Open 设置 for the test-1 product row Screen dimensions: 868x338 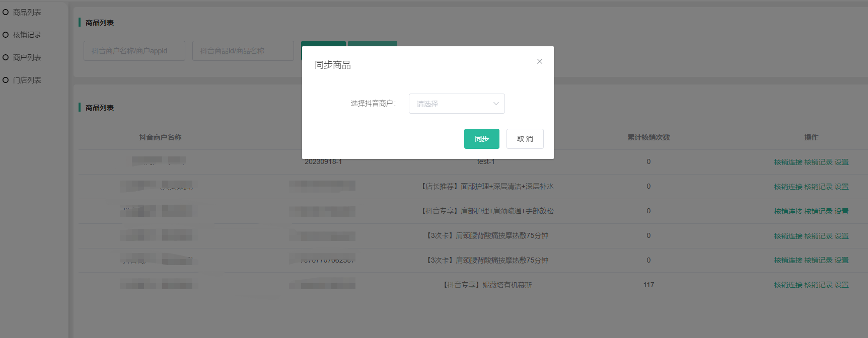[x=841, y=162]
